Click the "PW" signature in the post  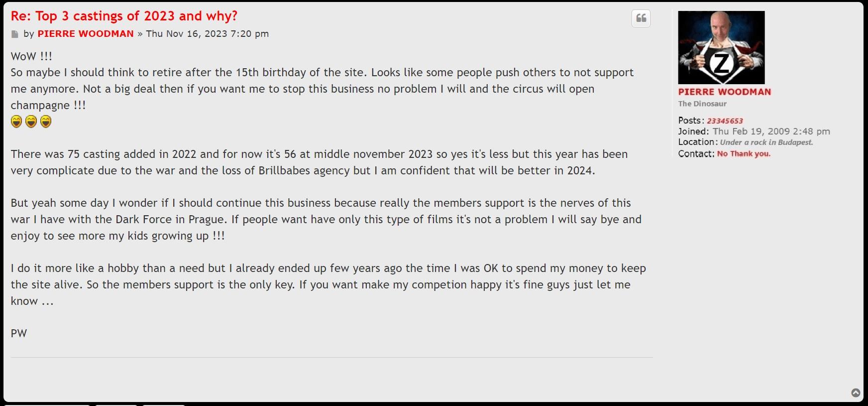(19, 334)
